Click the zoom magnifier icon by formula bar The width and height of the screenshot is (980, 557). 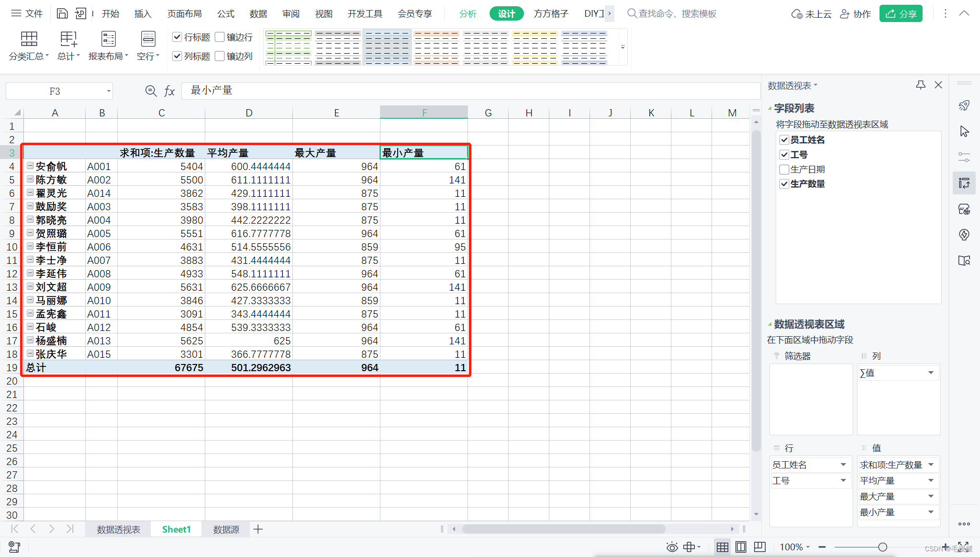[x=151, y=91]
